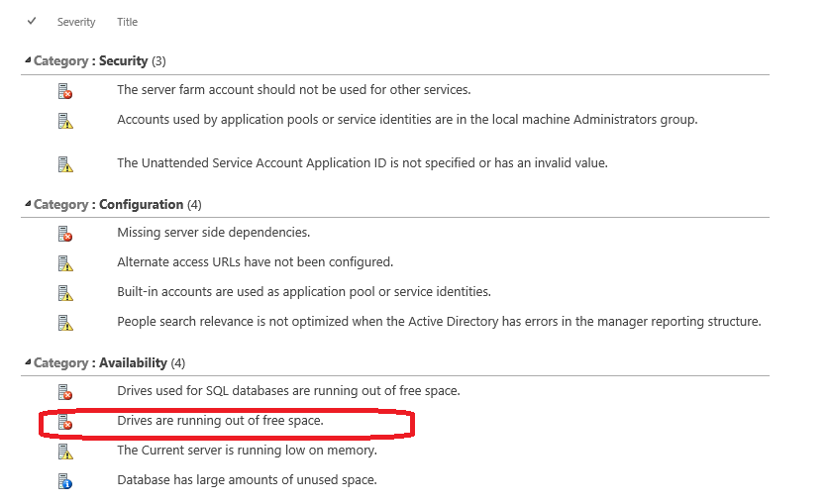Image resolution: width=830 pixels, height=504 pixels.
Task: Collapse the Security category group
Action: click(x=27, y=61)
